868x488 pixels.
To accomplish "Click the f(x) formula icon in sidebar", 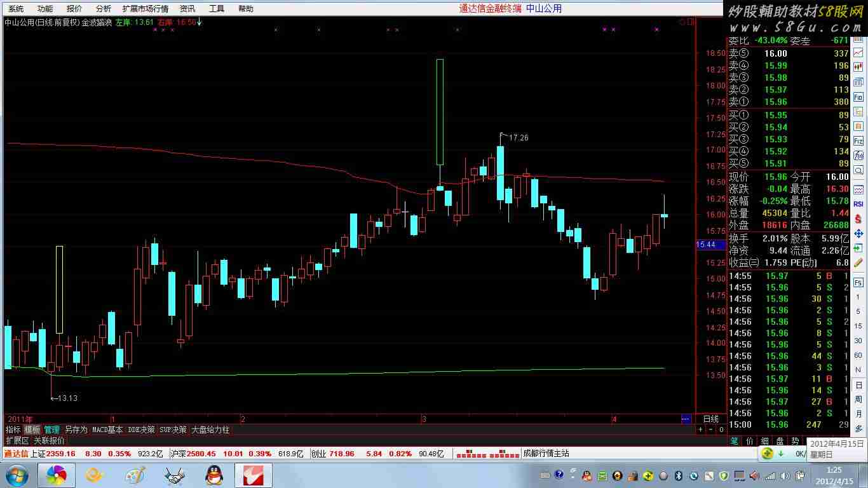I will pos(858,156).
